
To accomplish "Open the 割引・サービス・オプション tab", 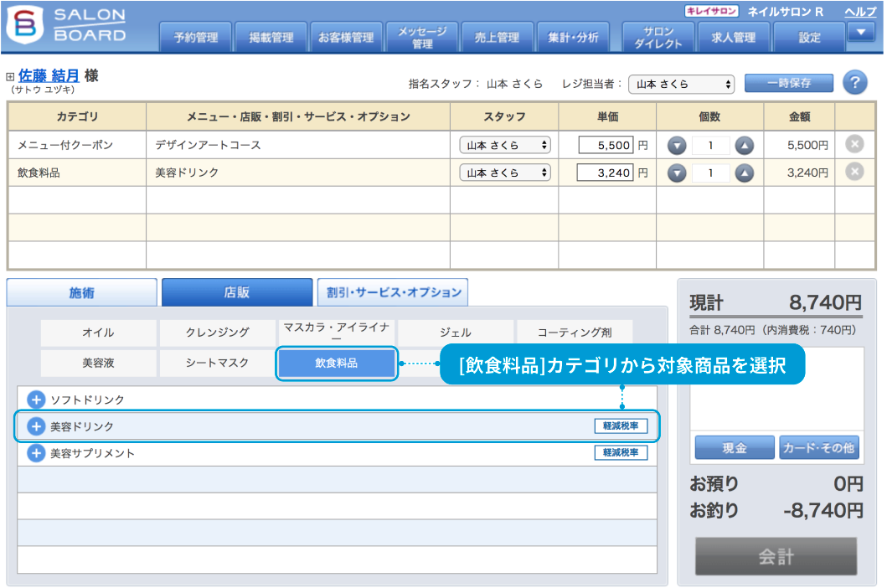I will pyautogui.click(x=393, y=292).
